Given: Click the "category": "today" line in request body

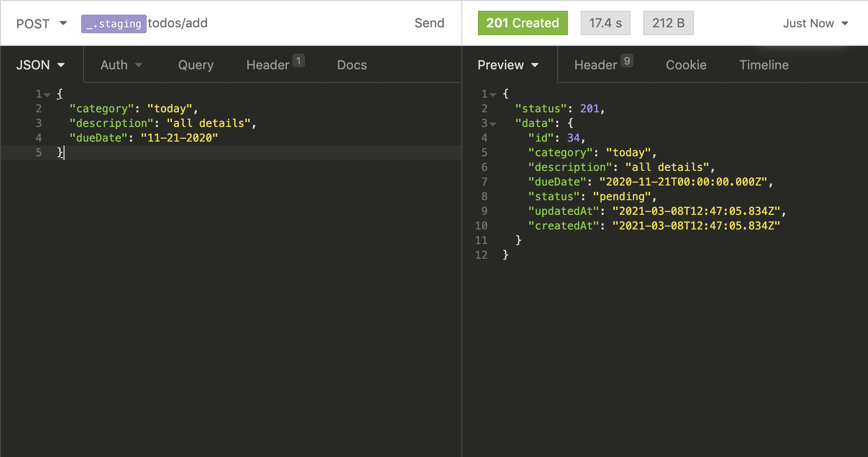Looking at the screenshot, I should pos(133,108).
